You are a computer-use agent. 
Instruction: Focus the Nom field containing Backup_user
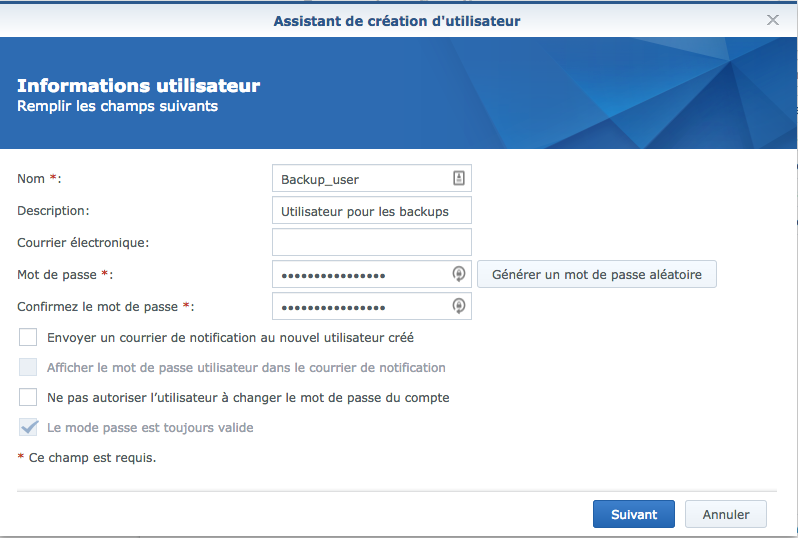pos(372,178)
